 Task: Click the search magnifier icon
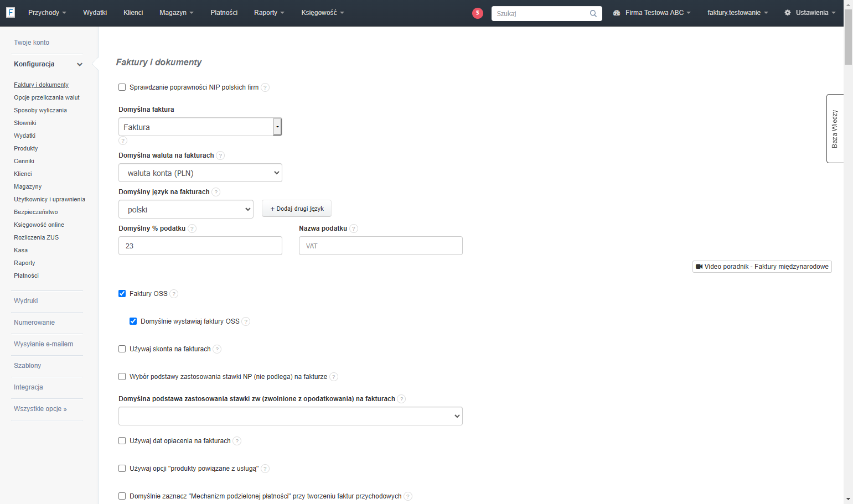(x=593, y=13)
